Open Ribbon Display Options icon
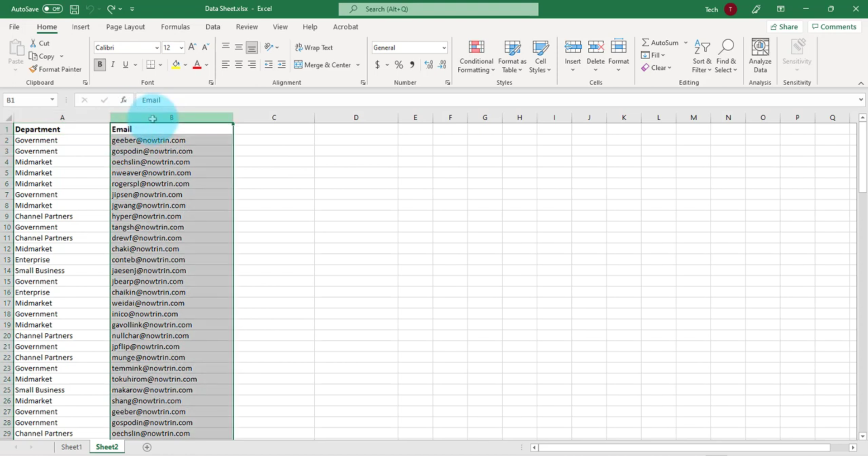Image resolution: width=868 pixels, height=456 pixels. tap(781, 9)
